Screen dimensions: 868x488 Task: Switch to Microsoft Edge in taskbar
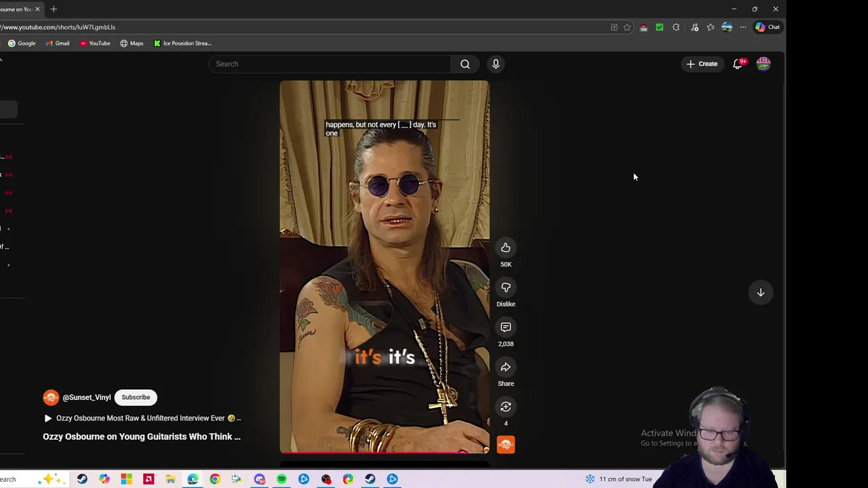pos(193,479)
